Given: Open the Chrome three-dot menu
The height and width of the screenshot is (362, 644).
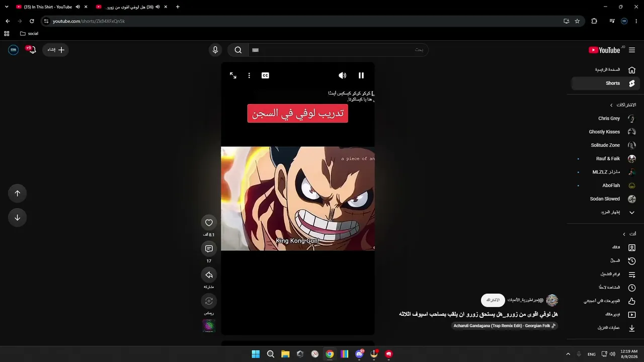Looking at the screenshot, I should (636, 21).
